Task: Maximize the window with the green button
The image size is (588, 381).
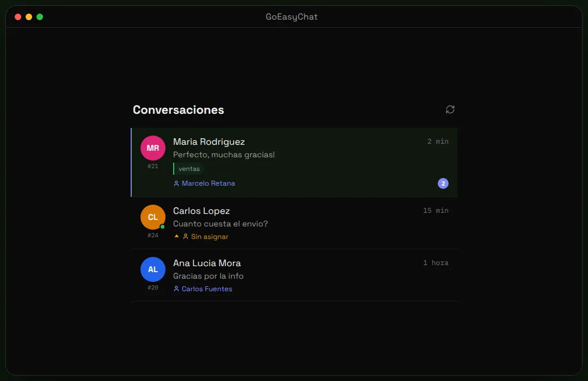Action: [x=40, y=17]
